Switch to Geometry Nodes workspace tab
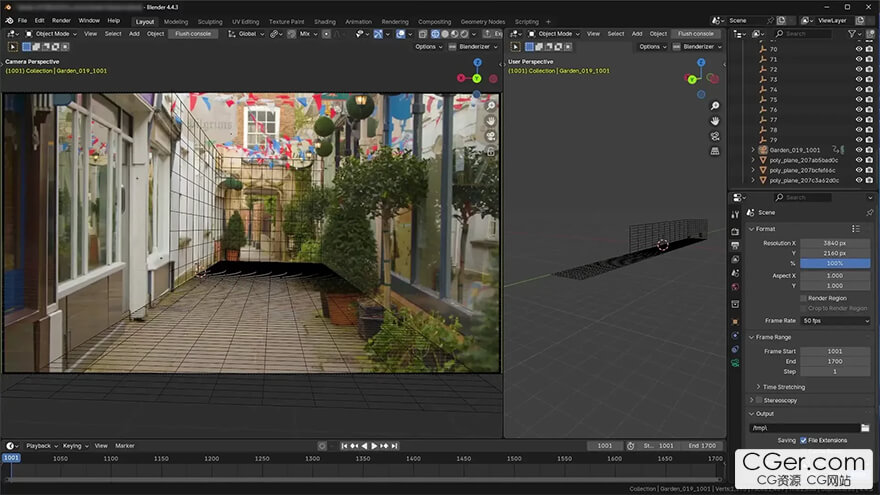Image resolution: width=880 pixels, height=495 pixels. [483, 22]
